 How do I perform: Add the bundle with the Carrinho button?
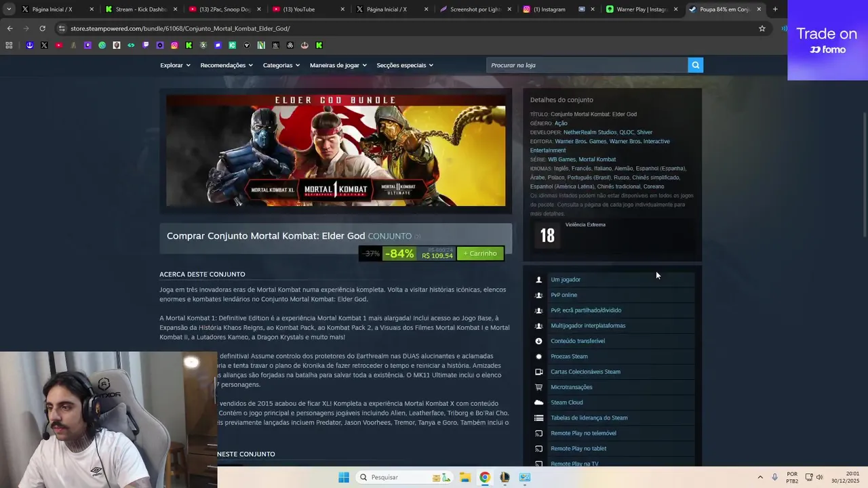tap(480, 253)
